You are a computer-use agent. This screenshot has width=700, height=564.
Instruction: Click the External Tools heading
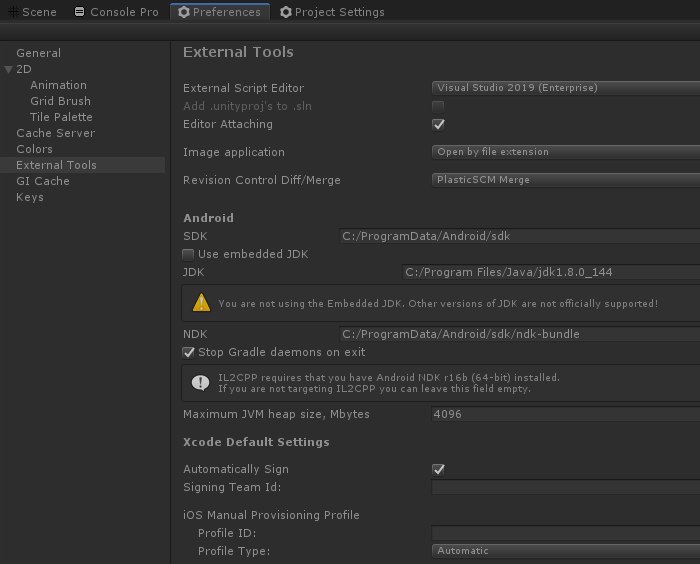[x=238, y=52]
